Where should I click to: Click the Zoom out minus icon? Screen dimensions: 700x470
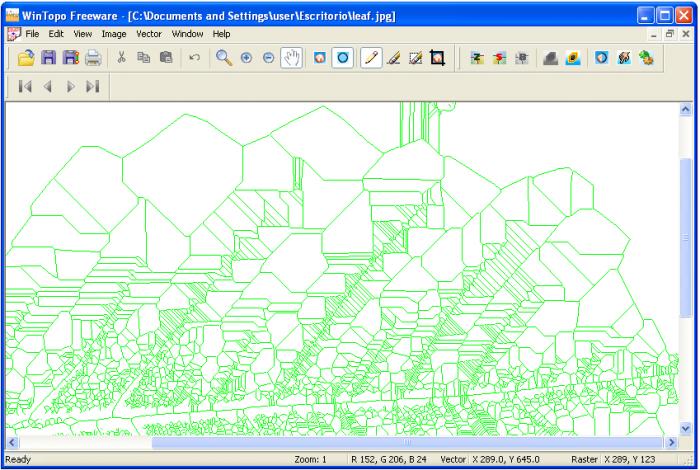pos(268,58)
